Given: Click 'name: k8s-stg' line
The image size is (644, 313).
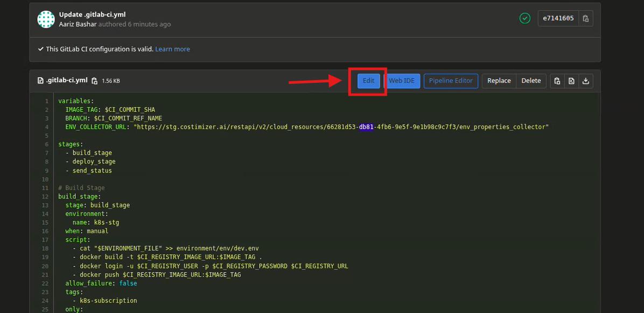Looking at the screenshot, I should [x=96, y=223].
